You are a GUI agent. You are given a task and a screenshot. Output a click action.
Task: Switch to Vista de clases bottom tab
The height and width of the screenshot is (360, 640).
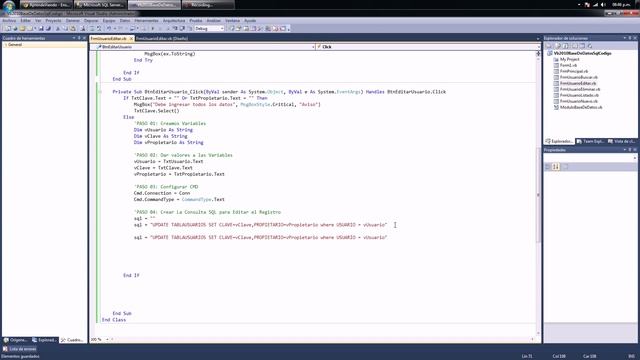click(x=622, y=141)
